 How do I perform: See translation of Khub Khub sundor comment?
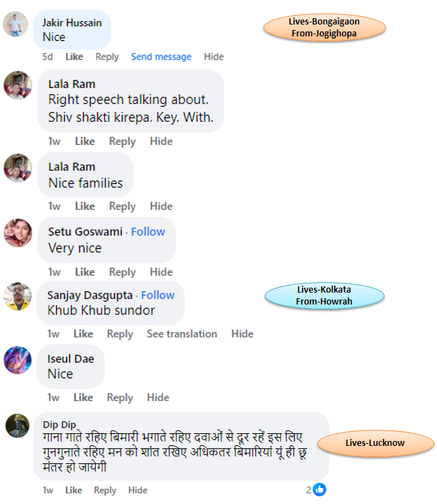[182, 334]
